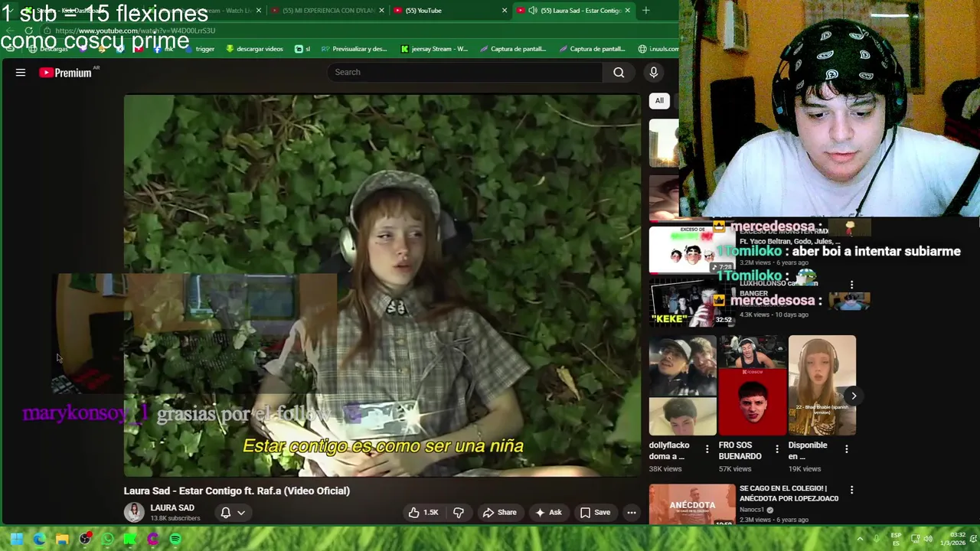Share the Laura Sad video
This screenshot has width=980, height=551.
click(499, 513)
